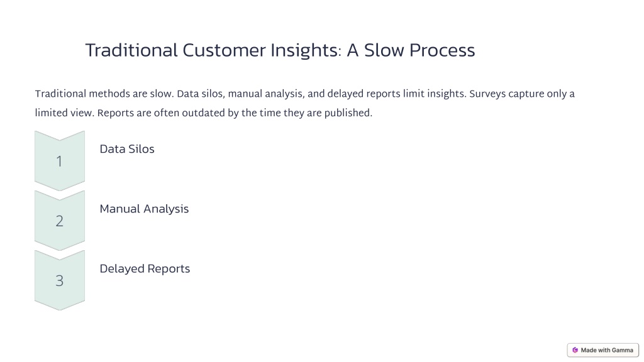644x362 pixels.
Task: Click the first line of body paragraph
Action: pos(305,94)
